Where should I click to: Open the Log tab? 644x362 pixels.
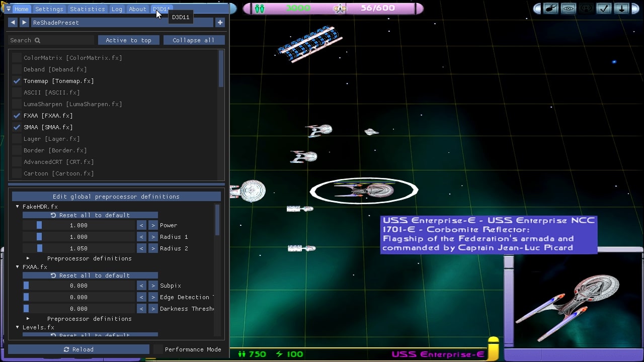pyautogui.click(x=117, y=9)
